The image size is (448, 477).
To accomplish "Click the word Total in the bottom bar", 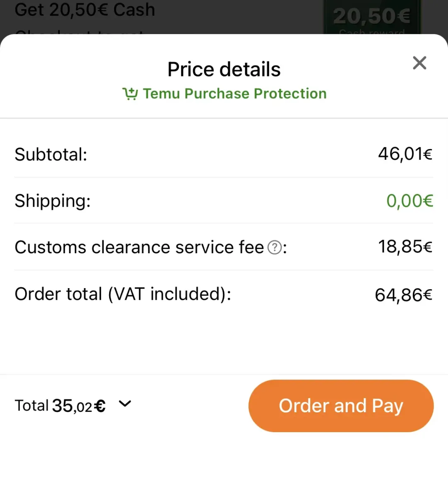I will (x=32, y=406).
